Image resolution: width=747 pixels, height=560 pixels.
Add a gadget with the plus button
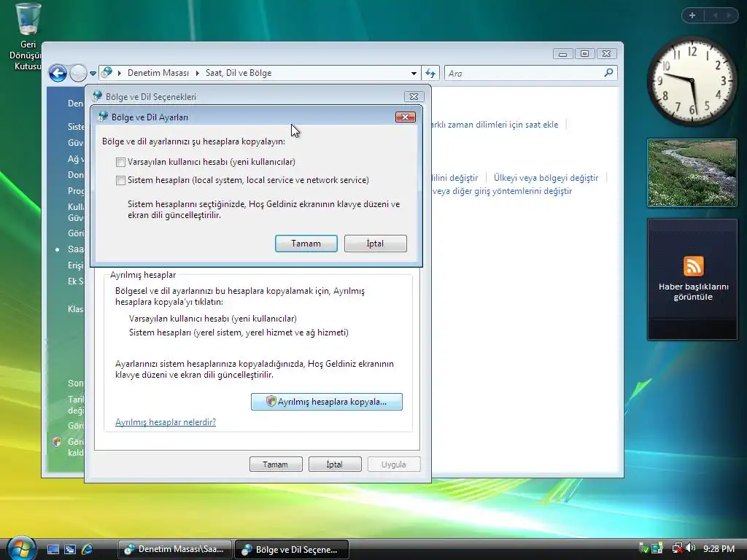(x=692, y=15)
